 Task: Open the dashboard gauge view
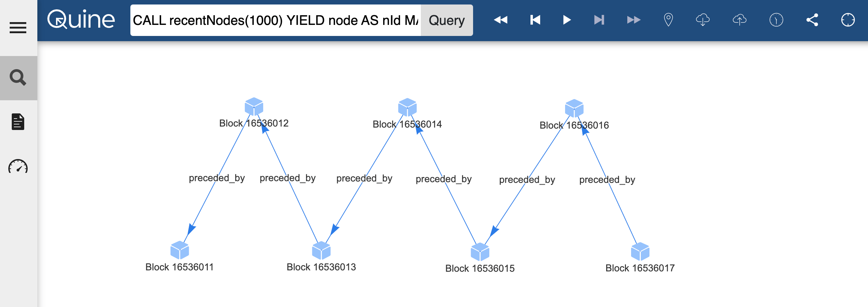tap(18, 167)
